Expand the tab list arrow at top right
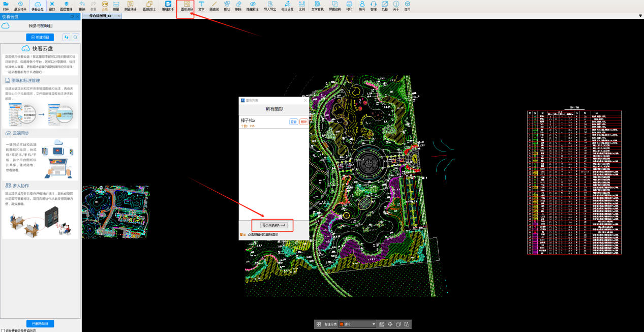Viewport: 644px width, 332px height. tap(640, 16)
